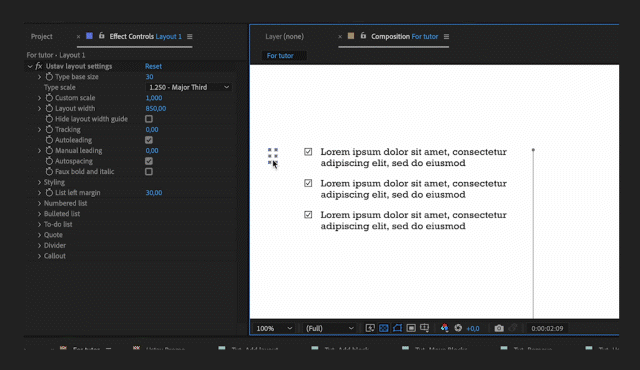Select Composition For tutor tab
This screenshot has width=640, height=370.
pos(404,36)
